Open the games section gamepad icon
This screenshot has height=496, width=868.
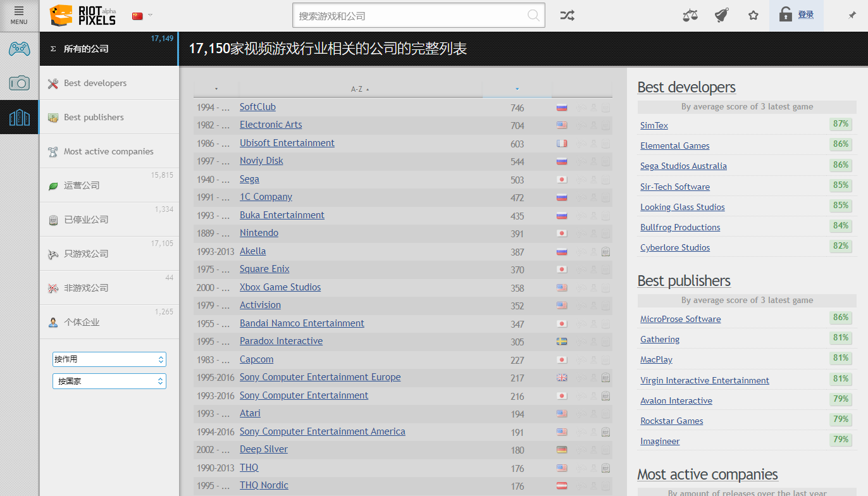[19, 49]
